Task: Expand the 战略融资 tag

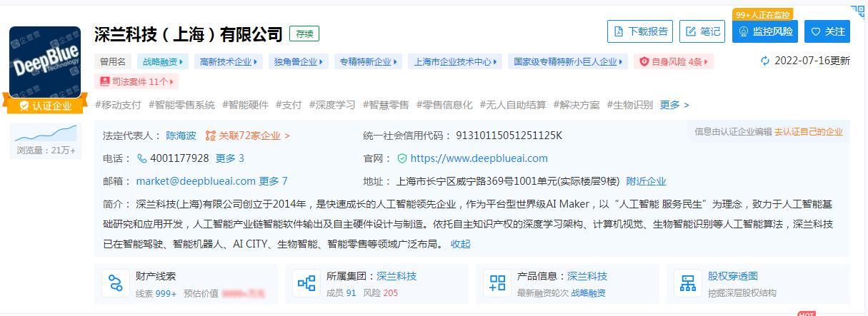Action: (x=161, y=61)
